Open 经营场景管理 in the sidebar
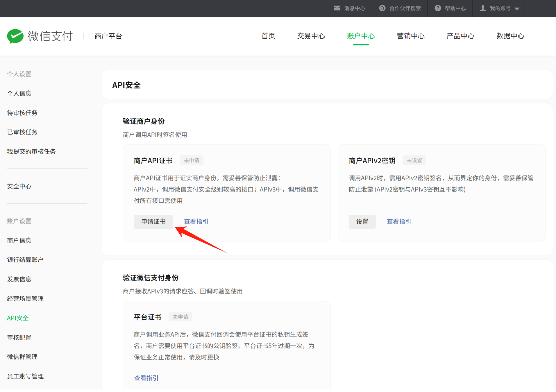 pyautogui.click(x=25, y=298)
